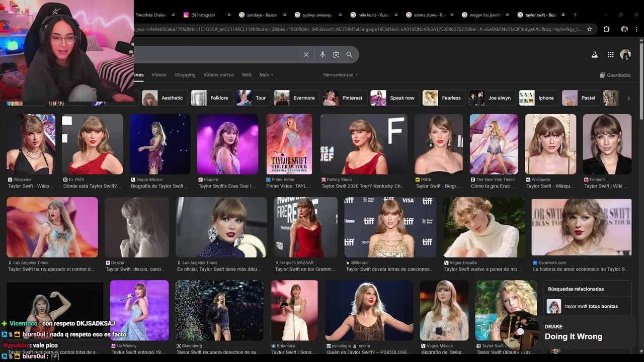This screenshot has height=362, width=644.
Task: Close the zendaya search tab
Action: (285, 15)
